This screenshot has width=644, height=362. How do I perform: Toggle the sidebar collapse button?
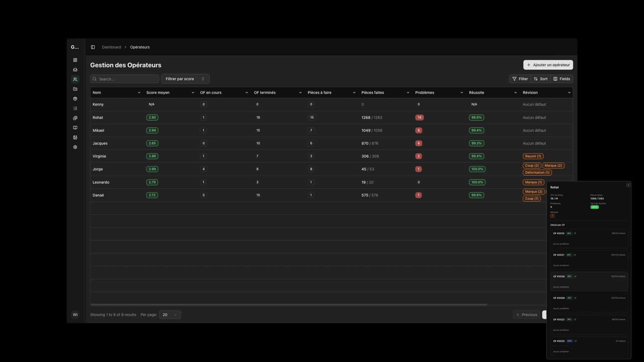click(x=93, y=47)
